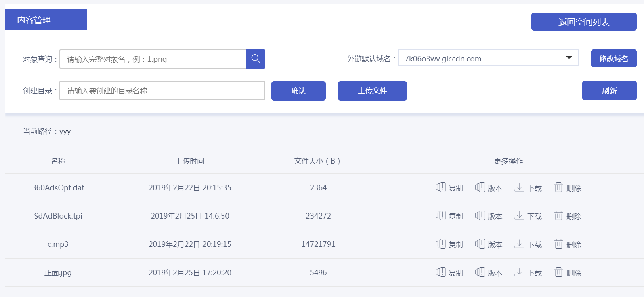Open the 外链默认域名 domain dropdown
The image size is (644, 297).
[x=488, y=58]
